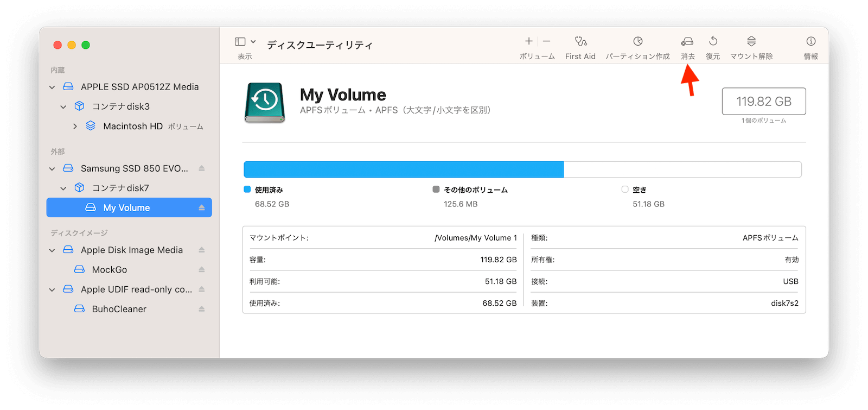Click the 51.18 GB free legend value
The image size is (868, 410).
coord(648,204)
